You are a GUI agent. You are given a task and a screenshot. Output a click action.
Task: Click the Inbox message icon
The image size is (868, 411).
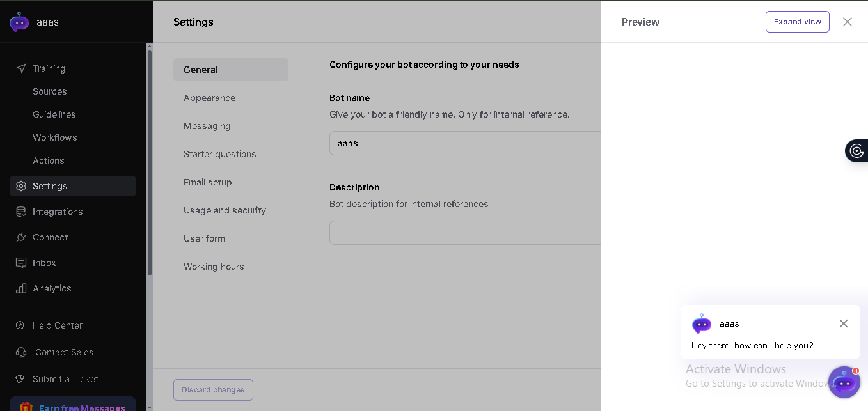[x=21, y=263]
